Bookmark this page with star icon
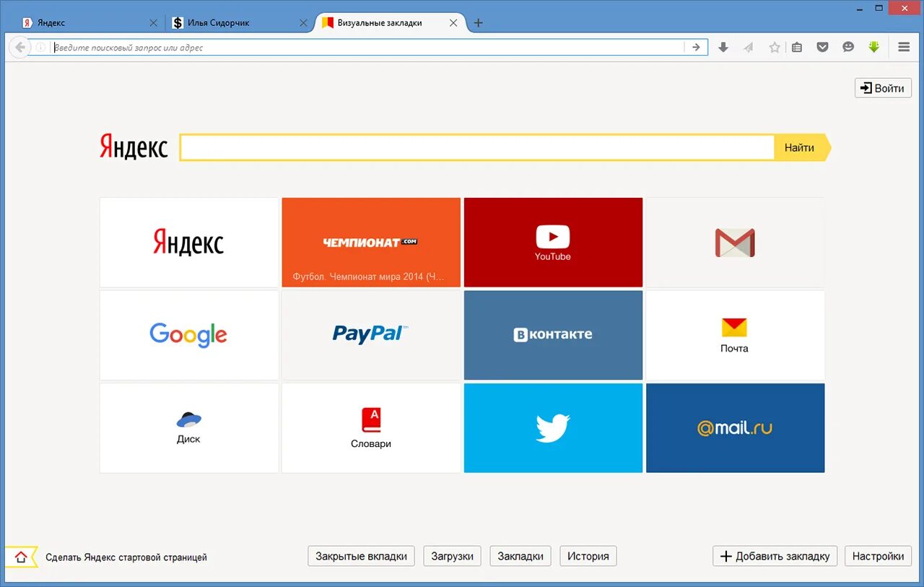The image size is (924, 587). click(x=775, y=48)
